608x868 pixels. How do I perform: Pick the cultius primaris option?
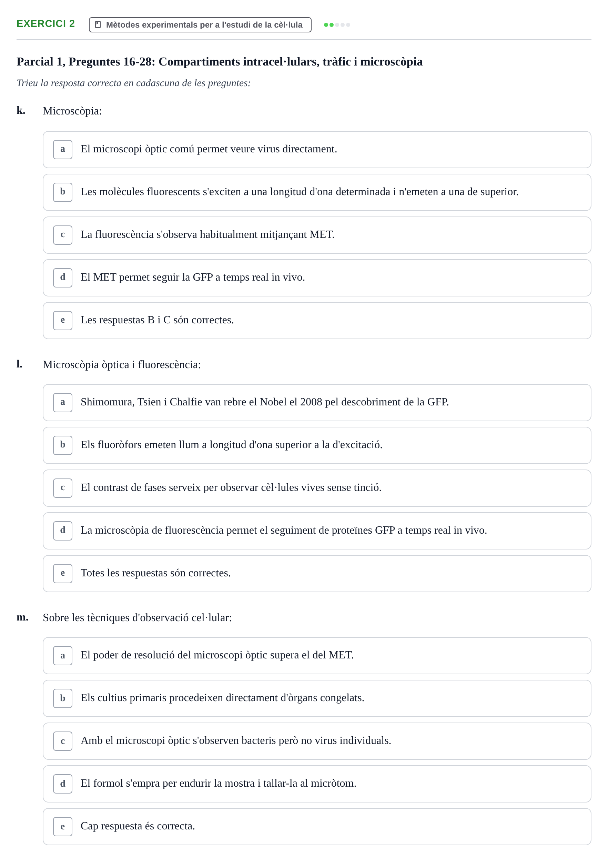317,698
